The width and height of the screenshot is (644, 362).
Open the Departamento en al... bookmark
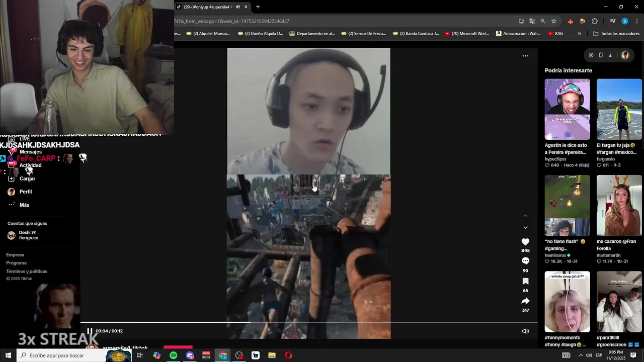coord(311,34)
